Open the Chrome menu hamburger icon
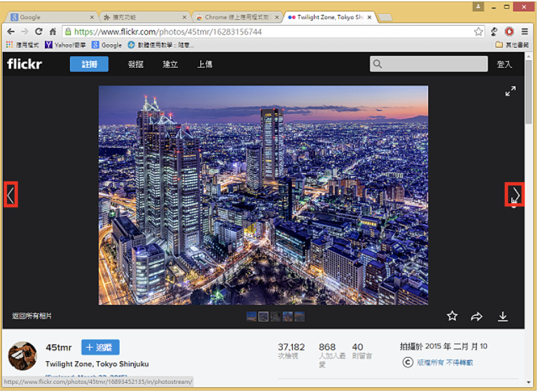 point(525,31)
